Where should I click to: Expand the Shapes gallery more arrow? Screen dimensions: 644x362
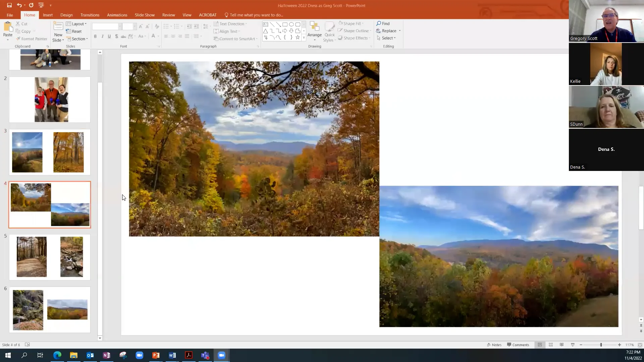(x=304, y=38)
